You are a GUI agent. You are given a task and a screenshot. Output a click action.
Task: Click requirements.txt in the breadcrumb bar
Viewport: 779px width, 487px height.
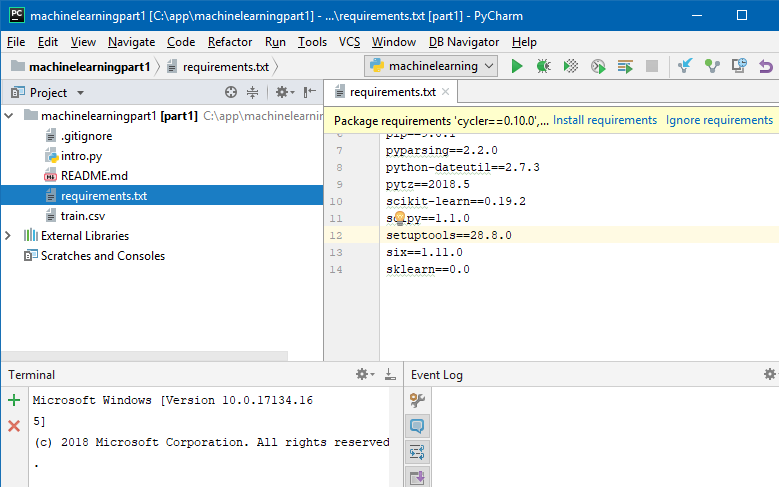(x=226, y=67)
